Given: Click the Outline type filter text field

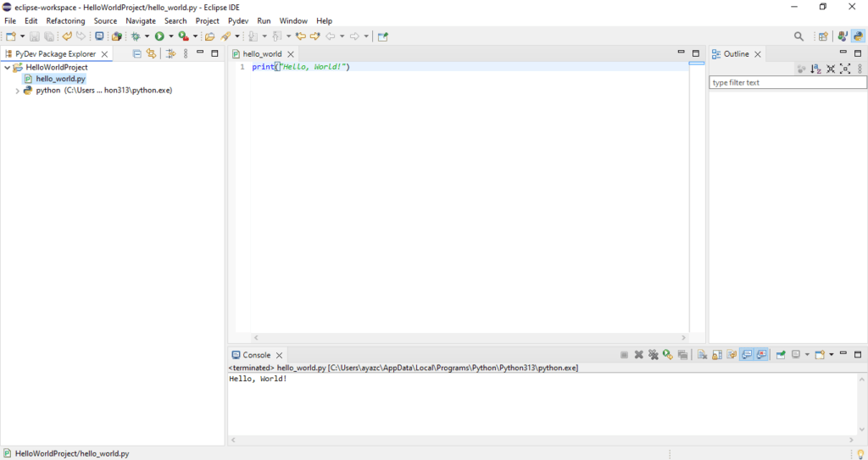Looking at the screenshot, I should [787, 82].
